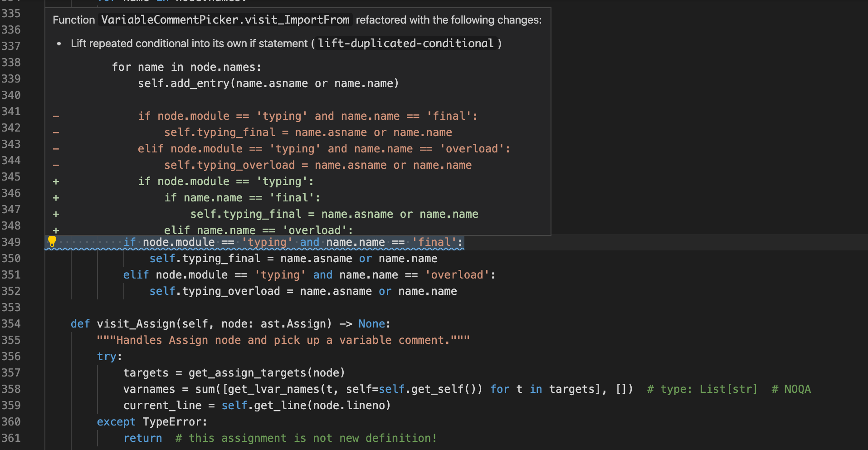Click the visit_Assign function name
Screen dimensions: 868x450
tap(136, 324)
